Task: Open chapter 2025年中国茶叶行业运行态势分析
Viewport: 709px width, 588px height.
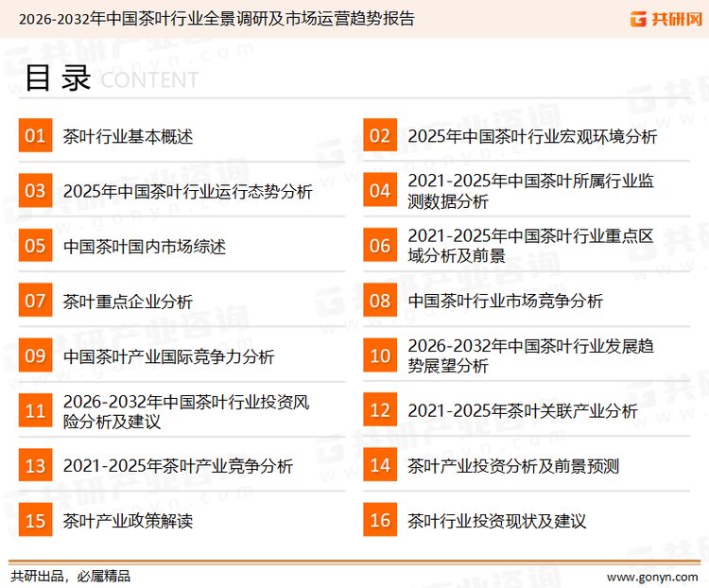Action: 187,192
